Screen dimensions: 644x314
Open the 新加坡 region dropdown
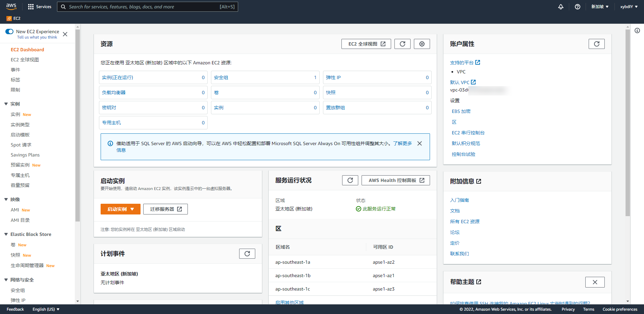600,7
